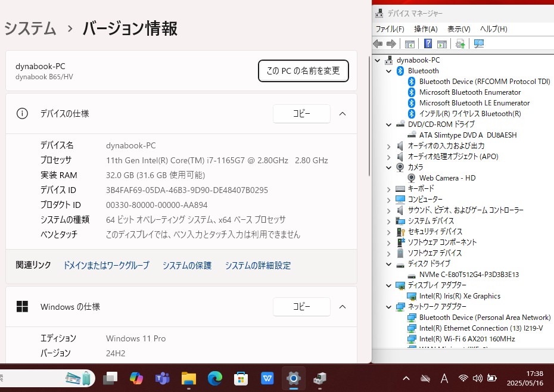Expand the オーディオの入力および出力 category
This screenshot has width=554, height=392.
click(x=389, y=147)
